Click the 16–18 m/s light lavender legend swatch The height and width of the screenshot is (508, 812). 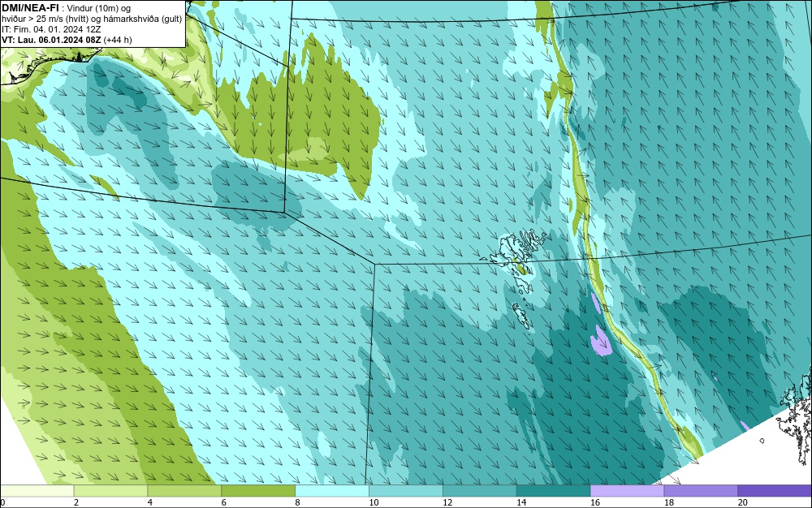click(x=627, y=490)
